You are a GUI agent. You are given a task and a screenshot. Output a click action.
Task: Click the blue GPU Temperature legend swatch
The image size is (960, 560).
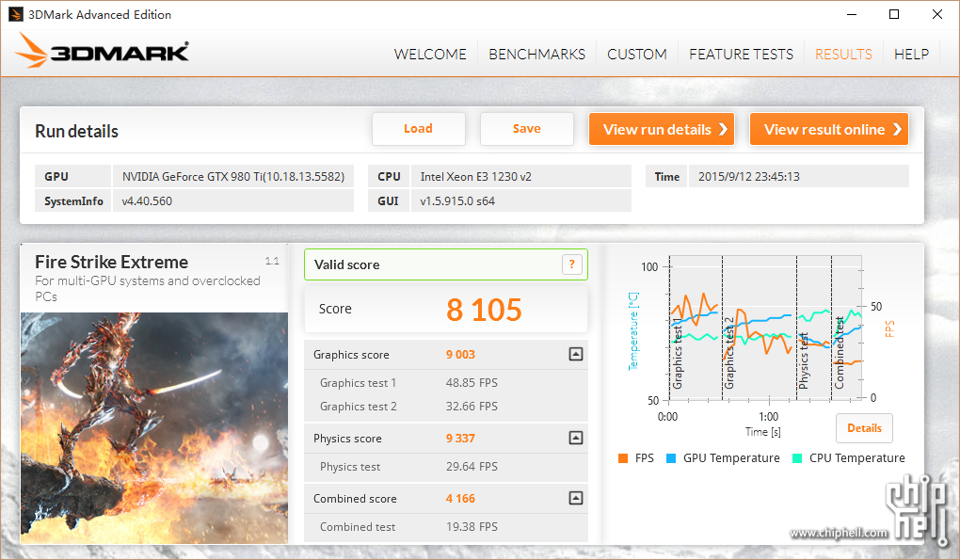671,458
